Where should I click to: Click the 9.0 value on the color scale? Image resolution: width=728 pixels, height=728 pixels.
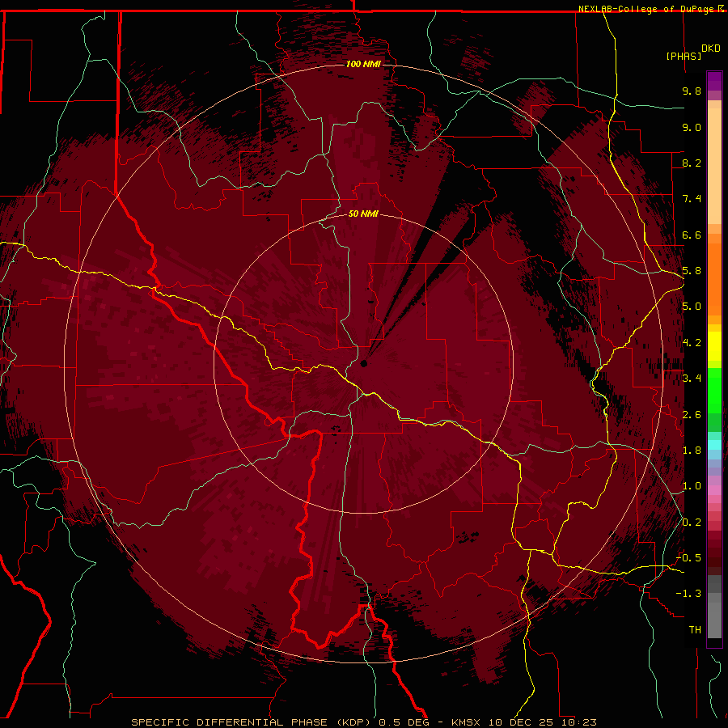pos(692,127)
